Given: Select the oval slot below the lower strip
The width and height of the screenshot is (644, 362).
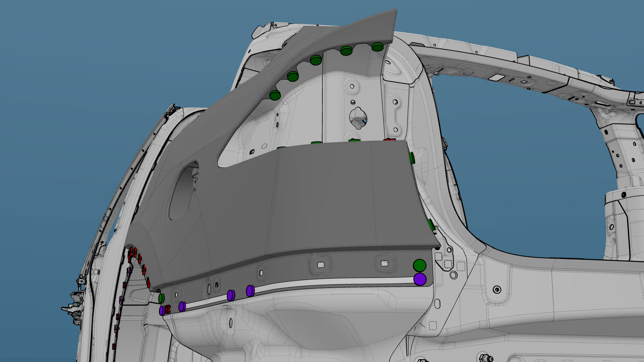Looking at the screenshot, I should (x=231, y=323).
